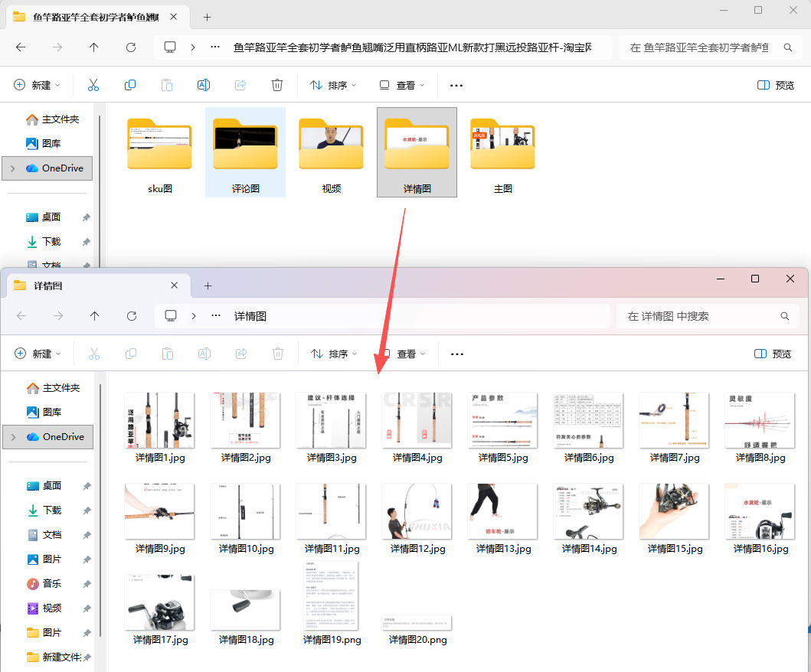The image size is (811, 672).
Task: Select the 主图 folder
Action: pos(502,153)
